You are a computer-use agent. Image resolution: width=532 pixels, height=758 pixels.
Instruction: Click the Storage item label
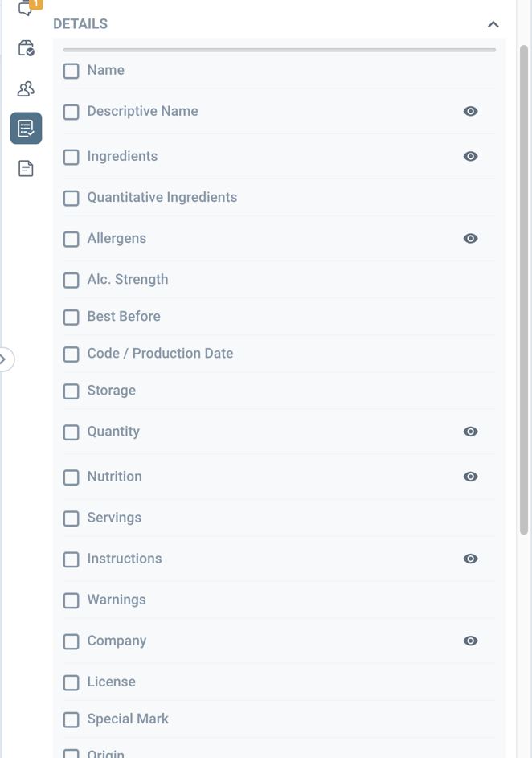[111, 391]
